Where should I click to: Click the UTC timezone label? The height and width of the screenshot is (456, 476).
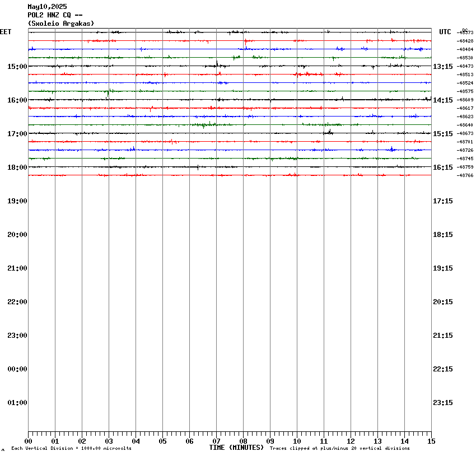coord(445,32)
